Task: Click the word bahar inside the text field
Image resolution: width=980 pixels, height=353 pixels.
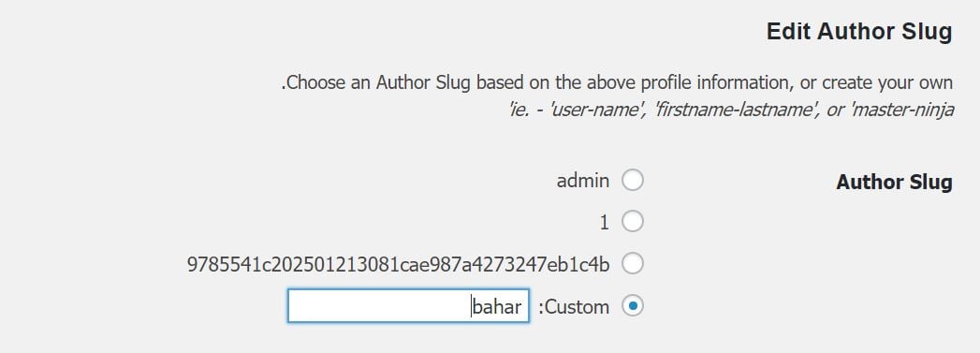Action: point(497,307)
